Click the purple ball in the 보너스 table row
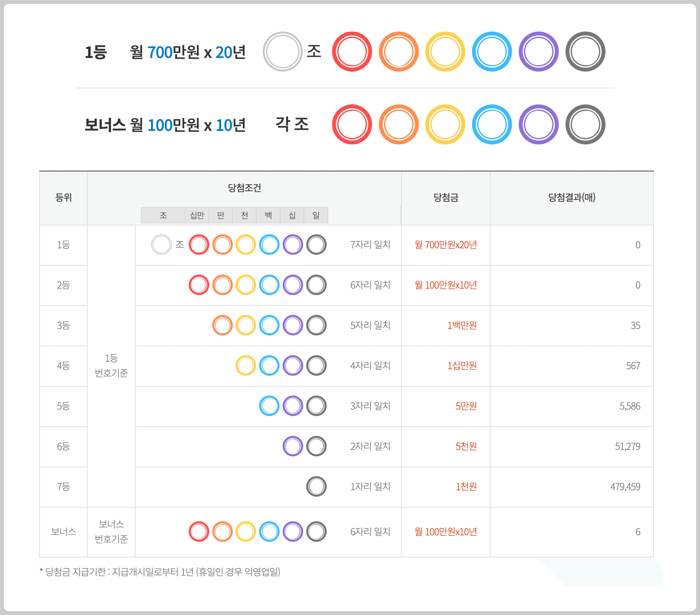Viewport: 700px width, 615px height. [x=293, y=532]
